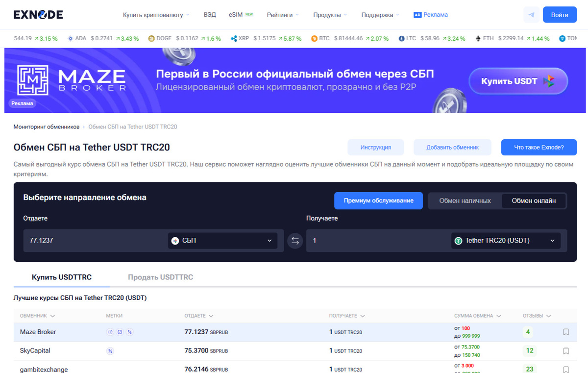588x373 pixels.
Task: Click the Tether TRC20 currency icon
Action: pos(459,241)
